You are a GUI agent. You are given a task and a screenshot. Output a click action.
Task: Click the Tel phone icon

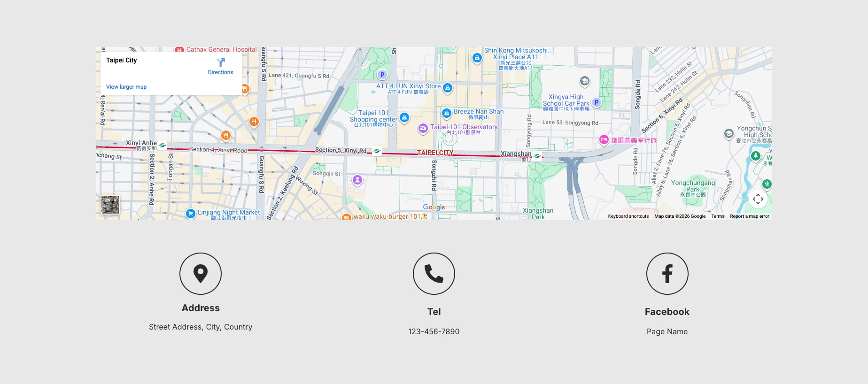[434, 274]
